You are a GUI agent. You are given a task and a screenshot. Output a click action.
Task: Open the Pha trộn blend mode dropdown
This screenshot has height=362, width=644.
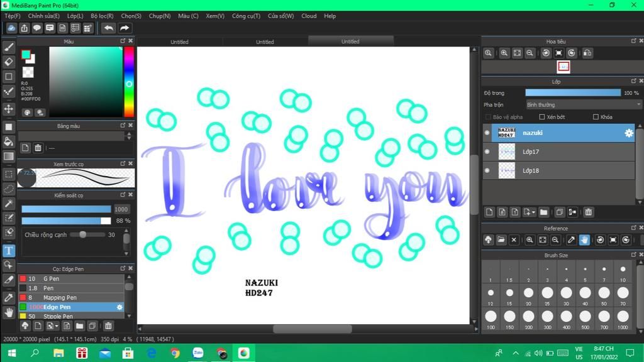[584, 105]
